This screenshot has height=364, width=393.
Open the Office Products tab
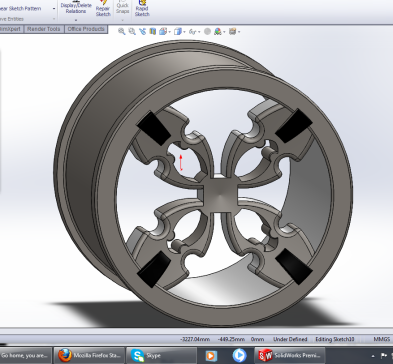[86, 29]
